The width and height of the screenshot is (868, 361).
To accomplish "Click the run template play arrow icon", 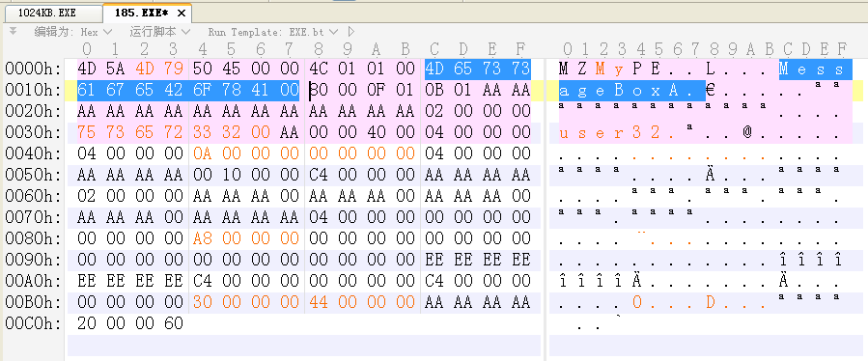I will point(350,32).
